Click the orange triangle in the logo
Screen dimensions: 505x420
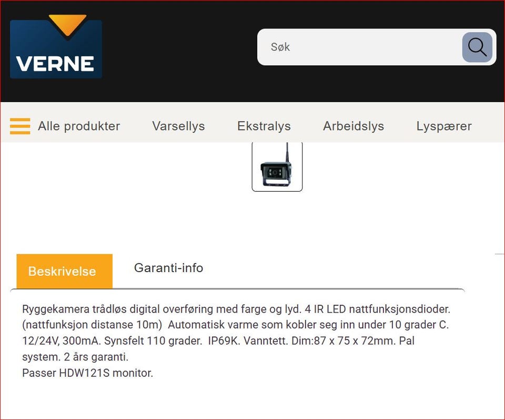tap(67, 24)
